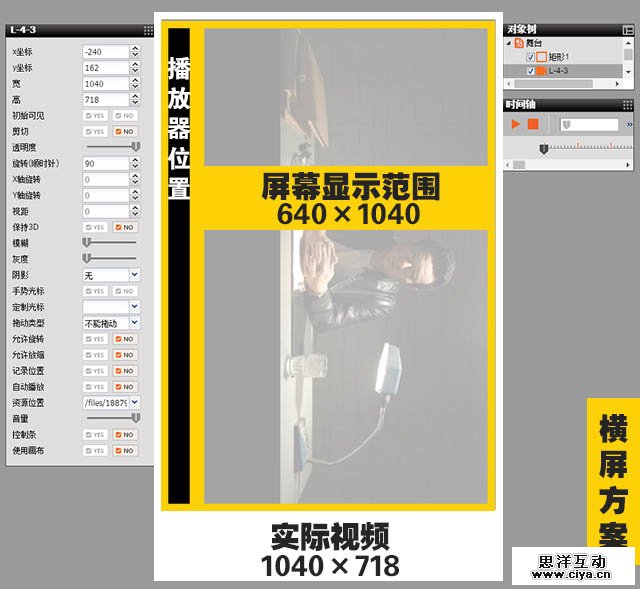Image resolution: width=640 pixels, height=590 pixels.
Task: Click the 旋转 rotation stepper arrows
Action: (135, 164)
